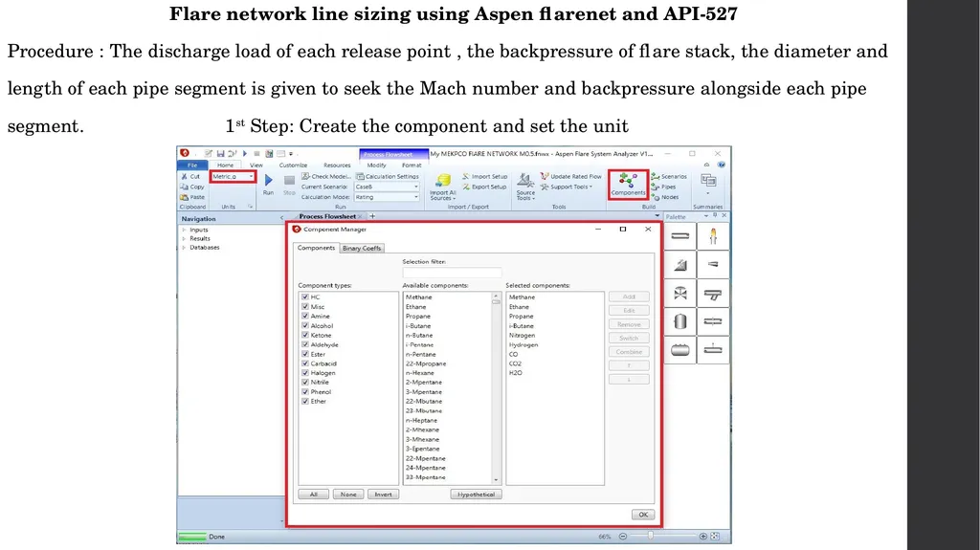This screenshot has width=980, height=550.
Task: Switch to the Modify ribbon tab
Action: [376, 165]
